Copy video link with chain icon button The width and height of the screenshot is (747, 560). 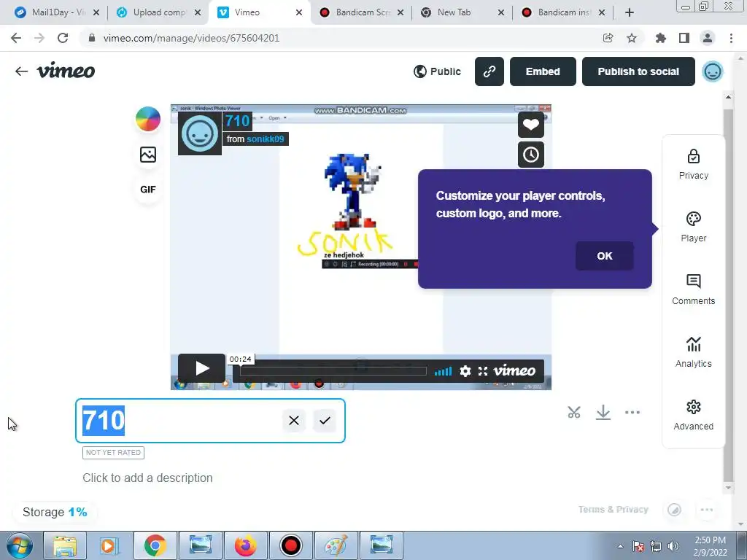(489, 71)
